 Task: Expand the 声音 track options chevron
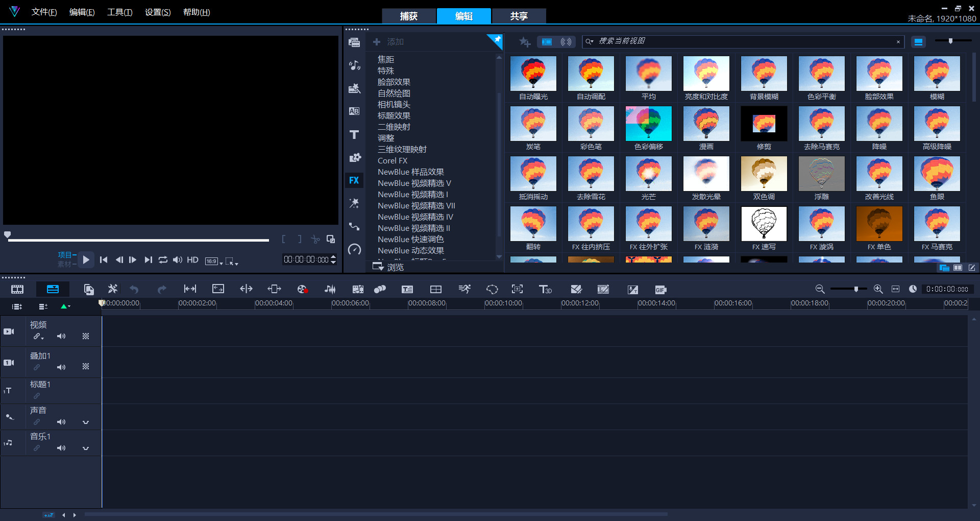pos(86,422)
